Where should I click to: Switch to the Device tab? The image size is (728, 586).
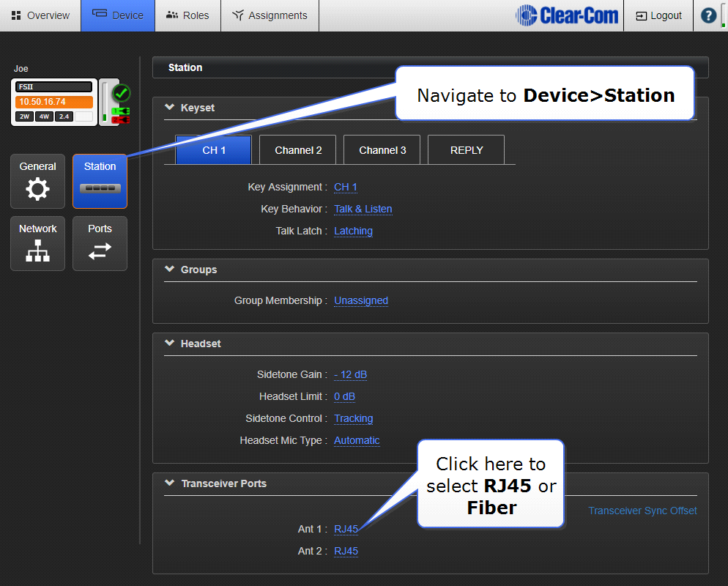[x=118, y=15]
